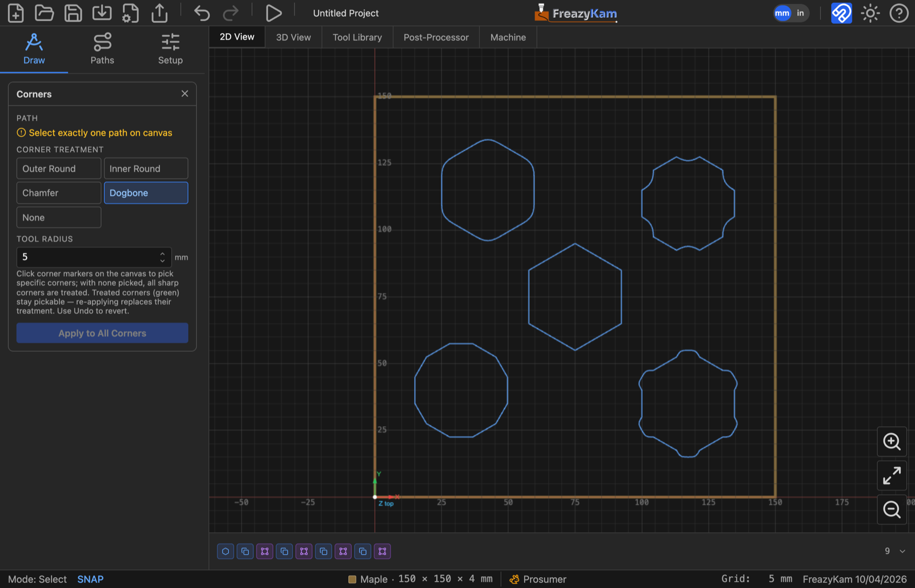Click the Maple stock material entry
This screenshot has width=915, height=588.
coord(420,579)
